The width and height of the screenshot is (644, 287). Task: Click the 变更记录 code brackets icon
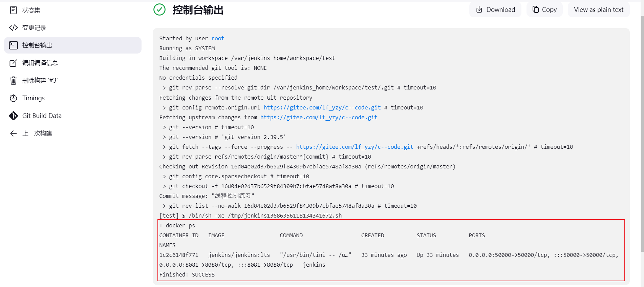14,28
